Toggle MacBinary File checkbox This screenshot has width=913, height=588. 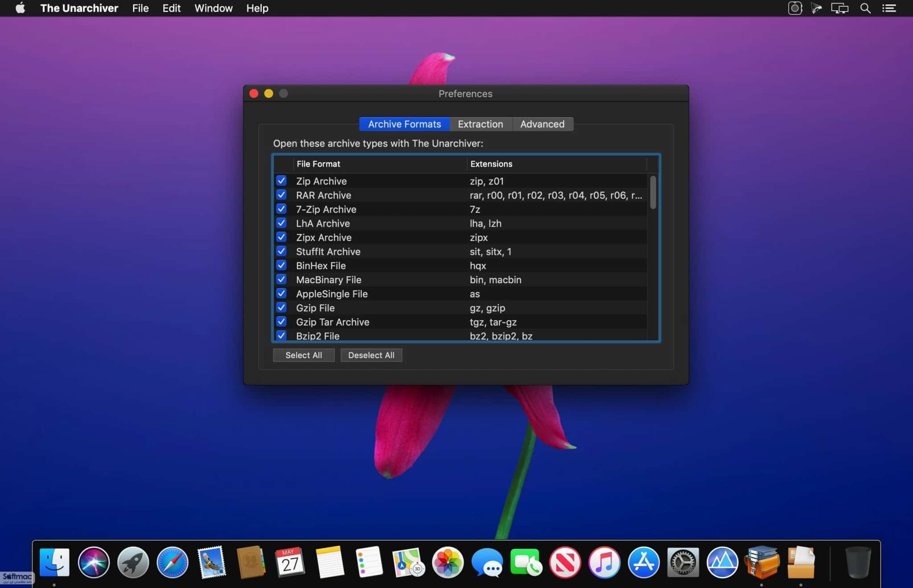[x=281, y=279]
